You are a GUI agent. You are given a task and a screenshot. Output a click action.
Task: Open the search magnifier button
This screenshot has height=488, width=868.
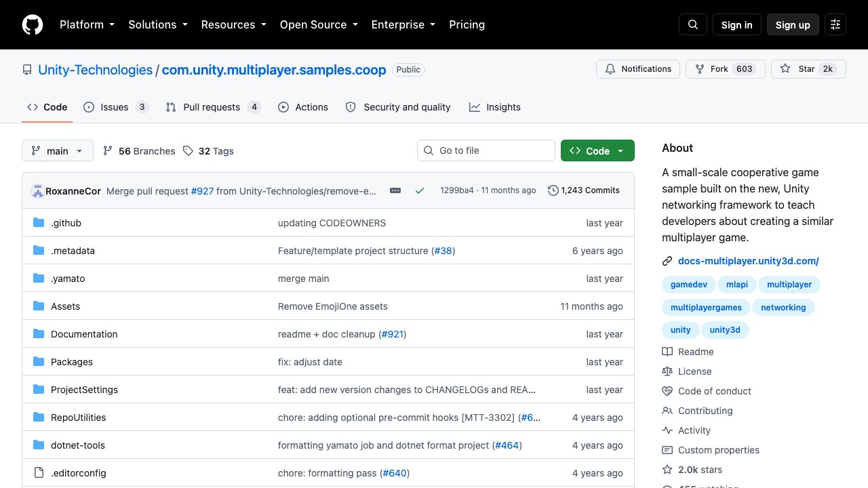tap(693, 24)
